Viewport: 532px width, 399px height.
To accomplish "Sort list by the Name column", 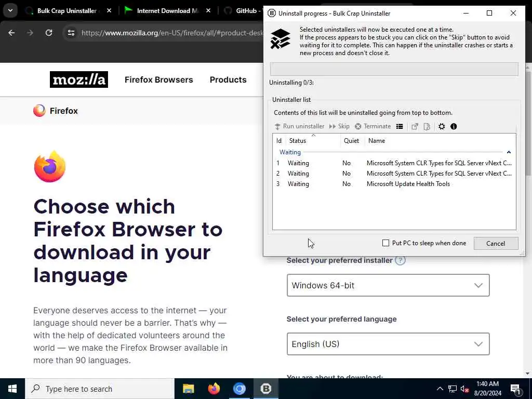I will point(440,140).
